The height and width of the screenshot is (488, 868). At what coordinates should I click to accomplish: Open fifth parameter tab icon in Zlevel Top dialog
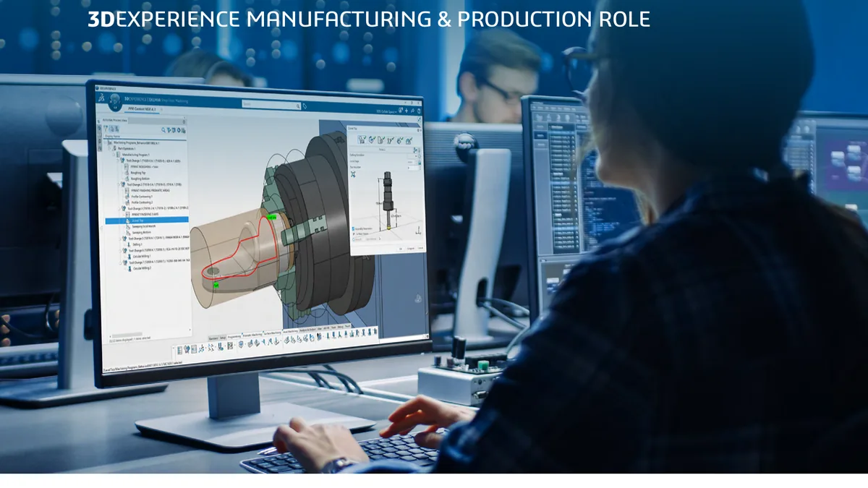pyautogui.click(x=399, y=140)
